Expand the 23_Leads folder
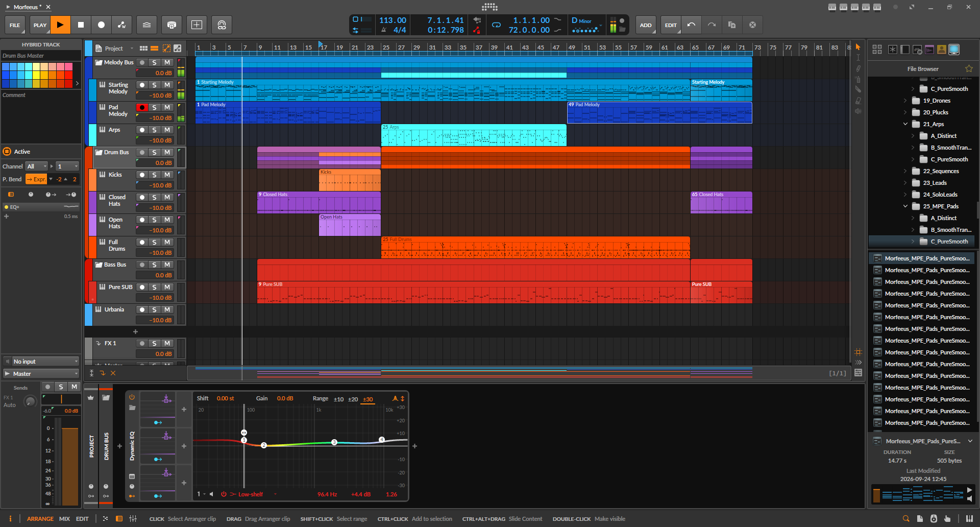Image resolution: width=980 pixels, height=527 pixels. [905, 183]
